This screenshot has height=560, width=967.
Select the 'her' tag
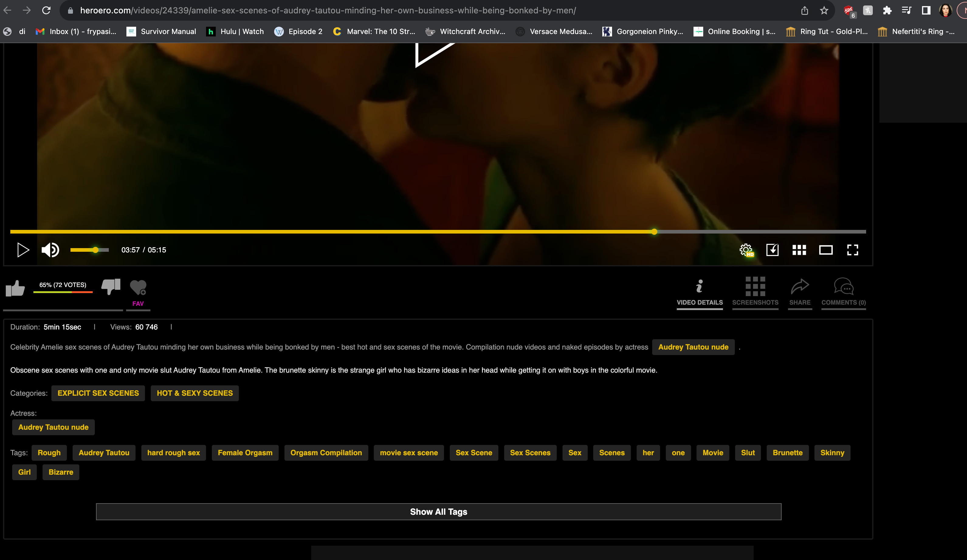tap(648, 452)
